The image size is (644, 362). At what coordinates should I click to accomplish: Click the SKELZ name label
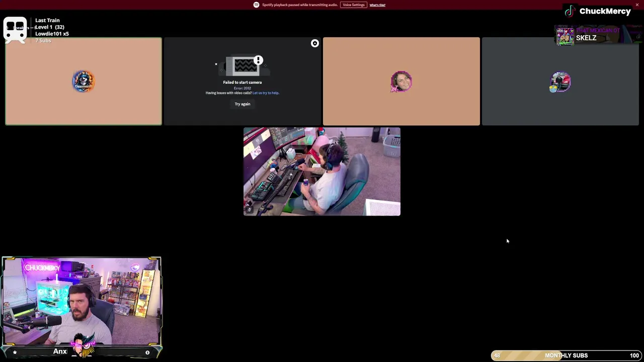pos(586,38)
